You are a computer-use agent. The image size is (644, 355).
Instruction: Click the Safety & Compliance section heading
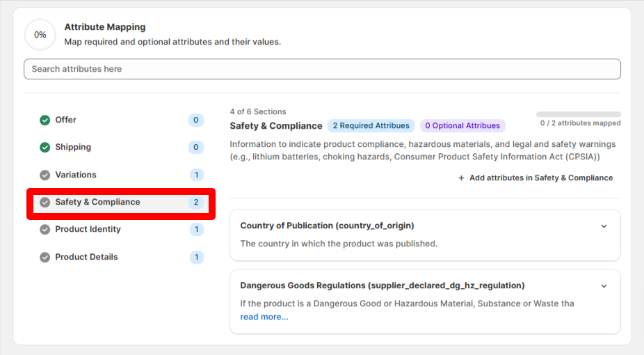(276, 126)
